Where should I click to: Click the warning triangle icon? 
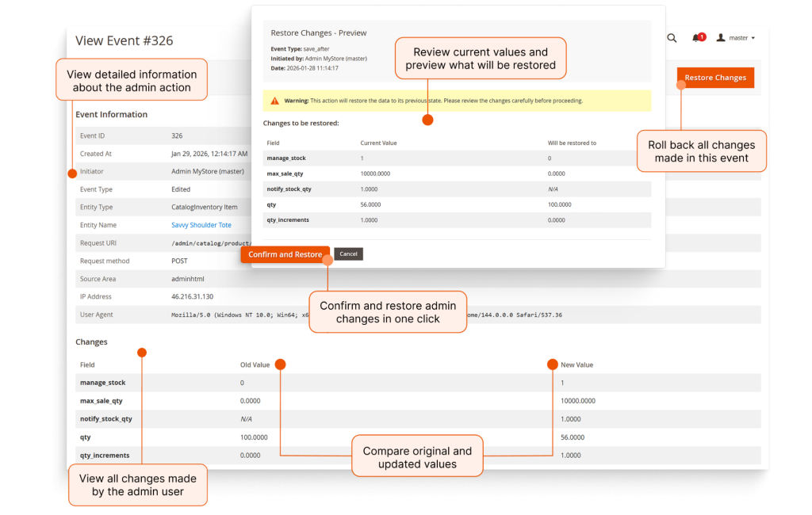(274, 101)
